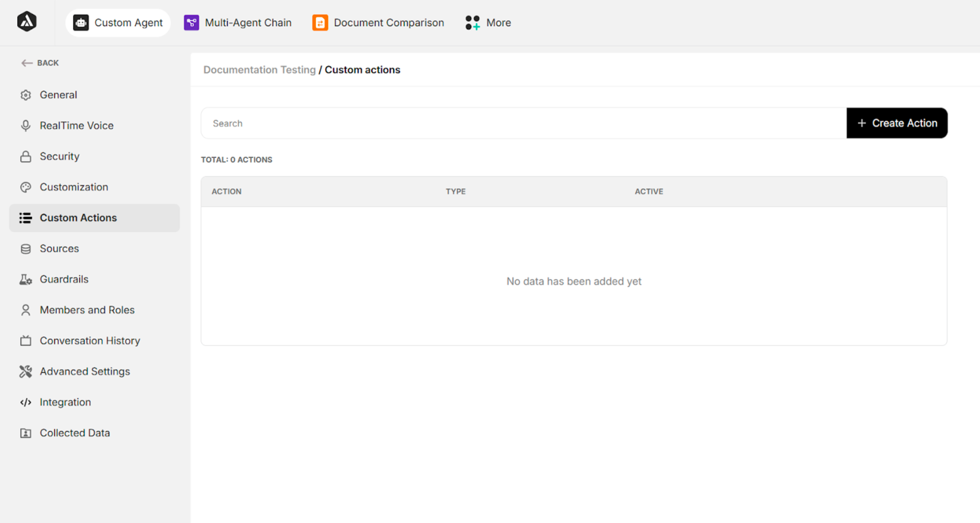The height and width of the screenshot is (523, 980).
Task: Click inside the Search field
Action: point(342,123)
